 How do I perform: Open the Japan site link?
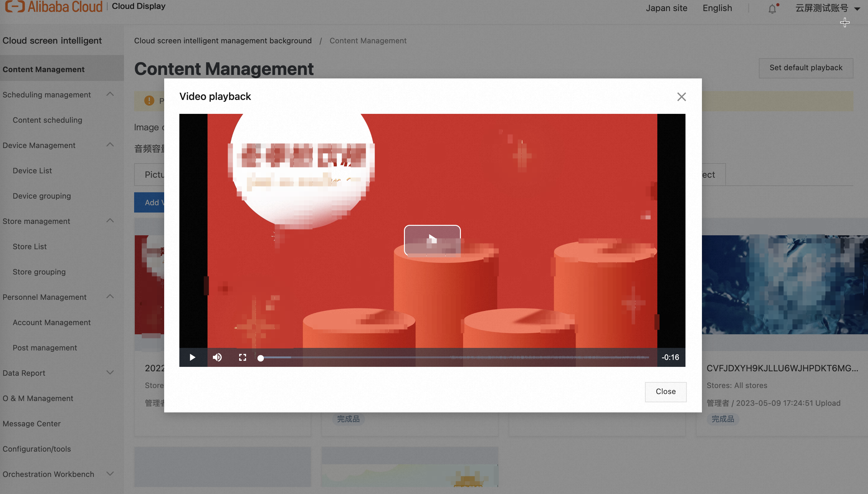pos(666,8)
